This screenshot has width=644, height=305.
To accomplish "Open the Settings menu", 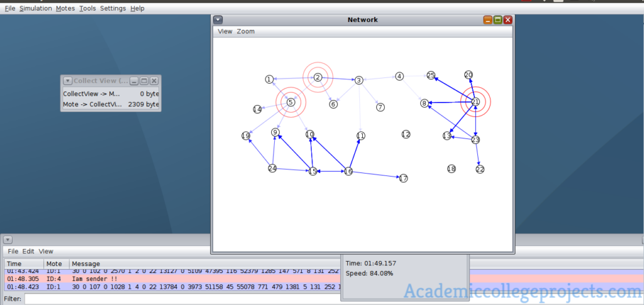I will point(113,8).
